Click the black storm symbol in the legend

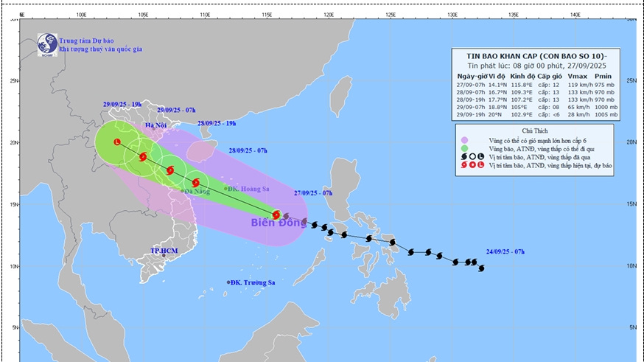(x=462, y=156)
